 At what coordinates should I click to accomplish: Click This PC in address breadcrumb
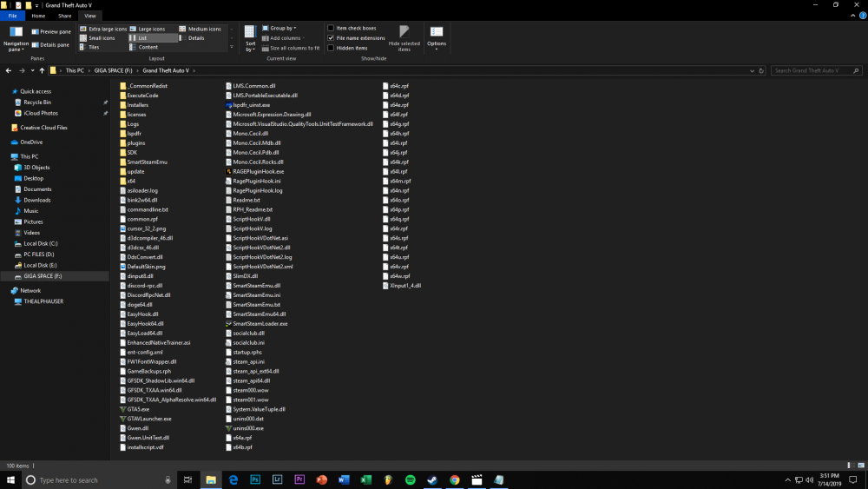point(75,71)
